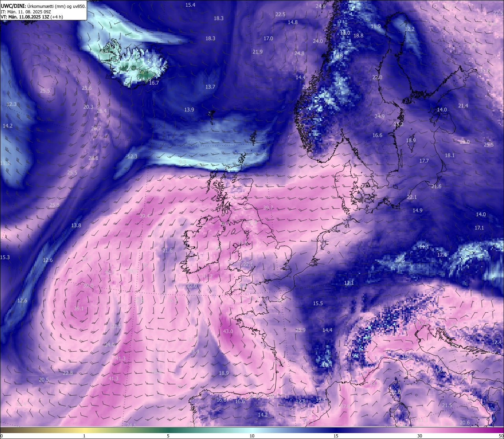The image size is (504, 439).
Task: Click the 16.5 value on the map
Action: [400, 260]
